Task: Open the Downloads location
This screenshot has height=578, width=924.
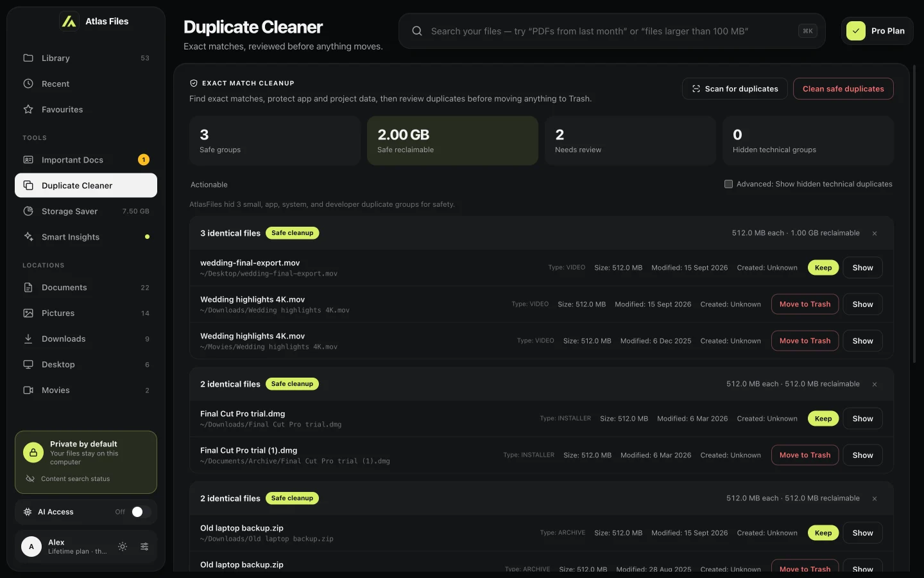Action: 86,339
